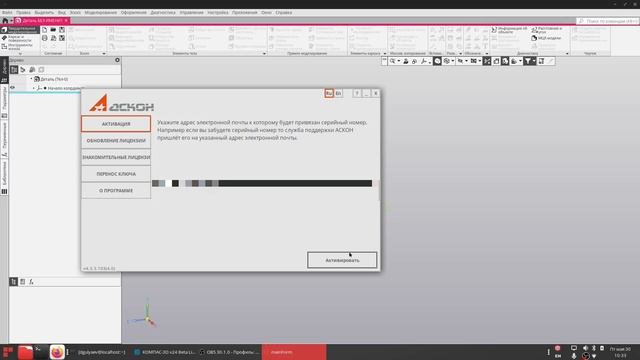
Task: Open the zoom magnifier dropdown arrow
Action: [x=398, y=61]
